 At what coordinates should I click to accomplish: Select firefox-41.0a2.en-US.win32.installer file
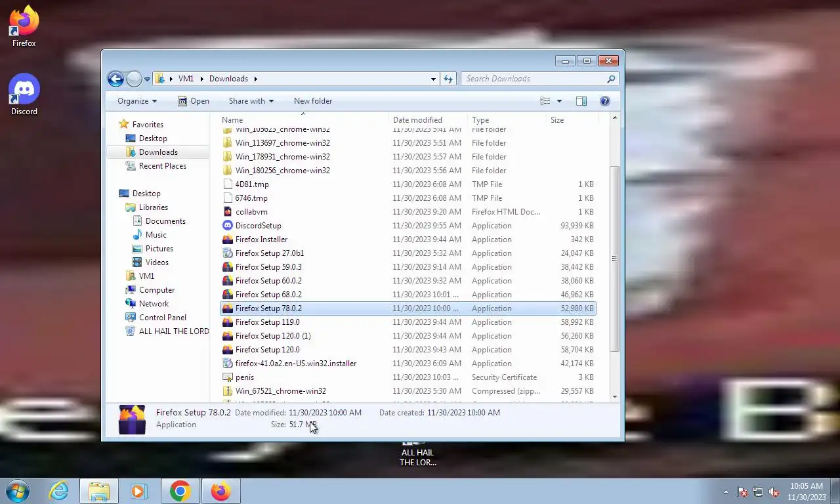pos(408,364)
